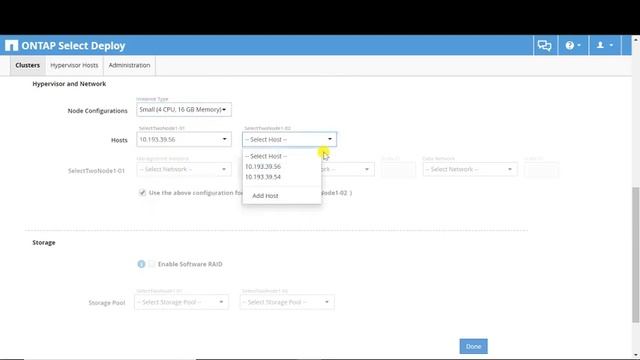Switch to the Administration tab
Viewport: 640px width, 360px height.
pos(129,65)
